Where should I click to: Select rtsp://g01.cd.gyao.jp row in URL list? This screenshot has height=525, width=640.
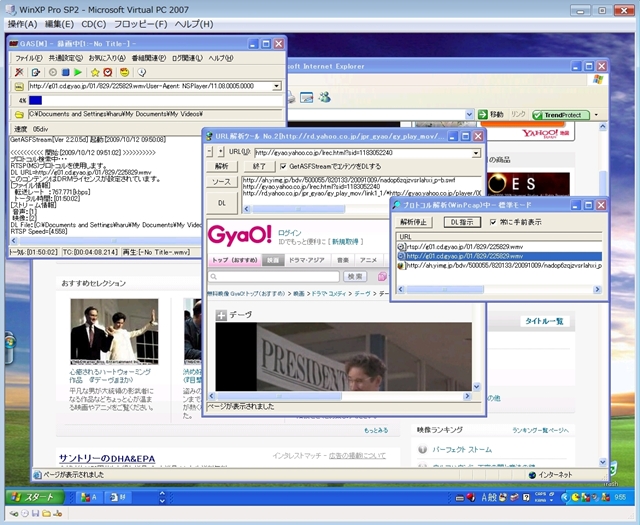[499, 247]
